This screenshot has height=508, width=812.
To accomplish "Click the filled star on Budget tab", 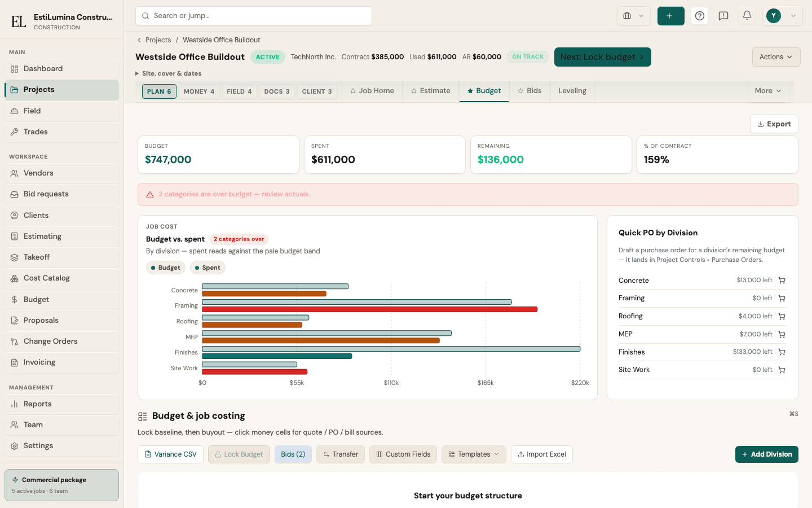I will tap(470, 91).
